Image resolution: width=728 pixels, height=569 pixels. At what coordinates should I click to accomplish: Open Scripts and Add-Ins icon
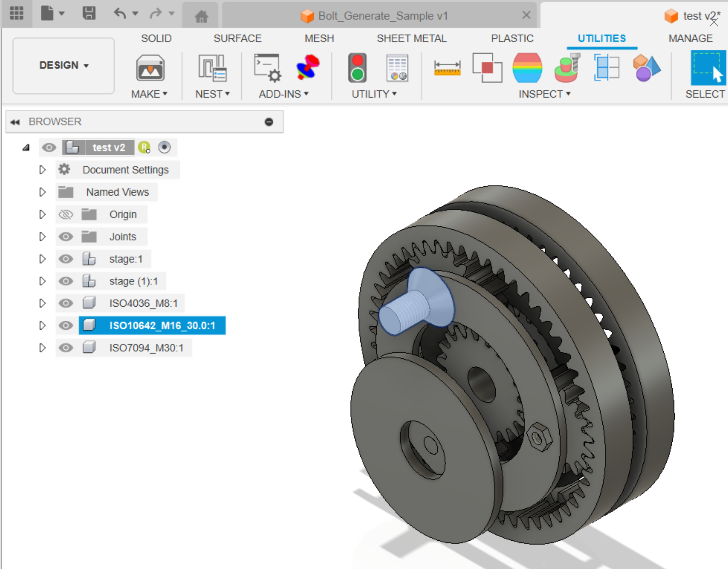pos(267,68)
